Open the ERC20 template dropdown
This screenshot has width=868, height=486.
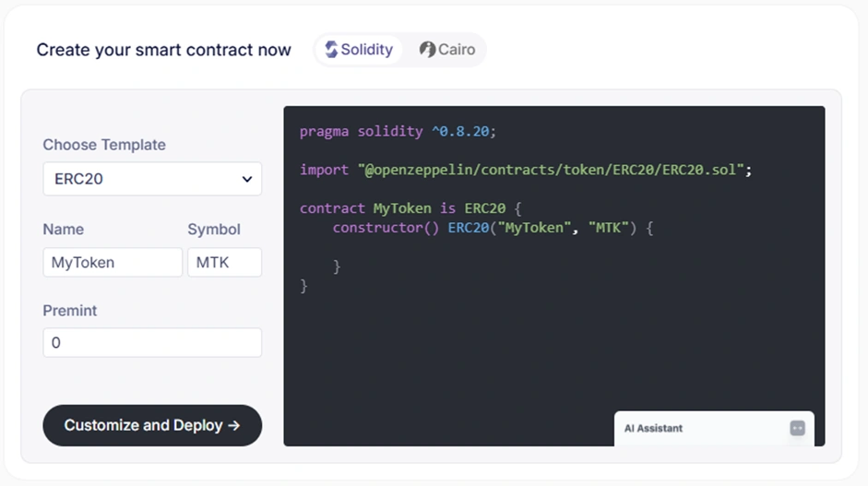(152, 179)
